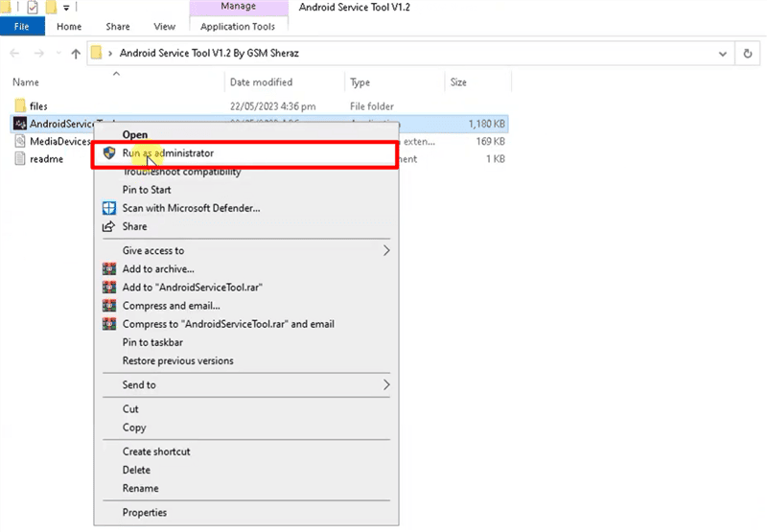Screen dimensions: 767x532
Task: Click the Run as administrator shield icon
Action: 109,153
